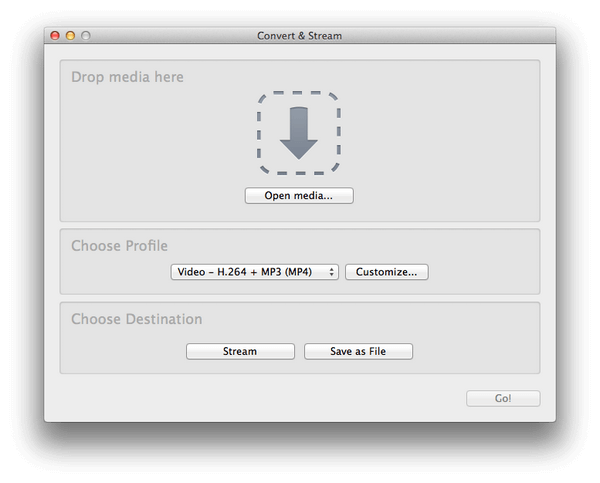Open the Video - H.264 + MP3 profile dropdown
Screen dimensions: 600x483
(x=254, y=272)
